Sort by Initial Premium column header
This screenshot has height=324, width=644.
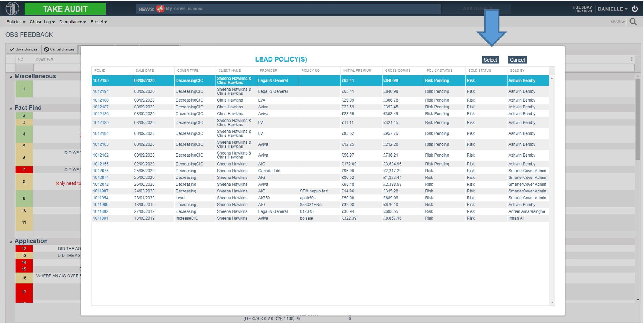tap(357, 71)
